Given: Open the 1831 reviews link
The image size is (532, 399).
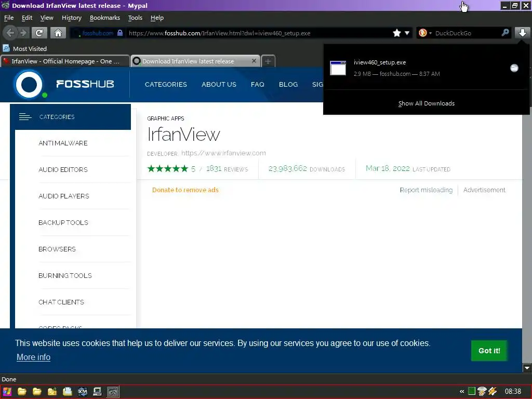Looking at the screenshot, I should pyautogui.click(x=227, y=169).
